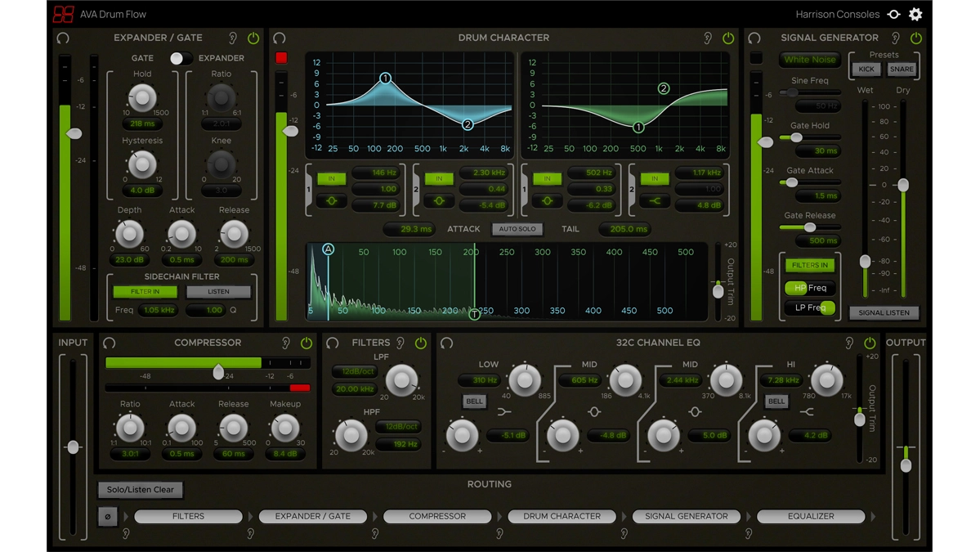This screenshot has height=552, width=980.
Task: Click the listen ear below the COMPRESSOR routing slot
Action: [x=375, y=534]
